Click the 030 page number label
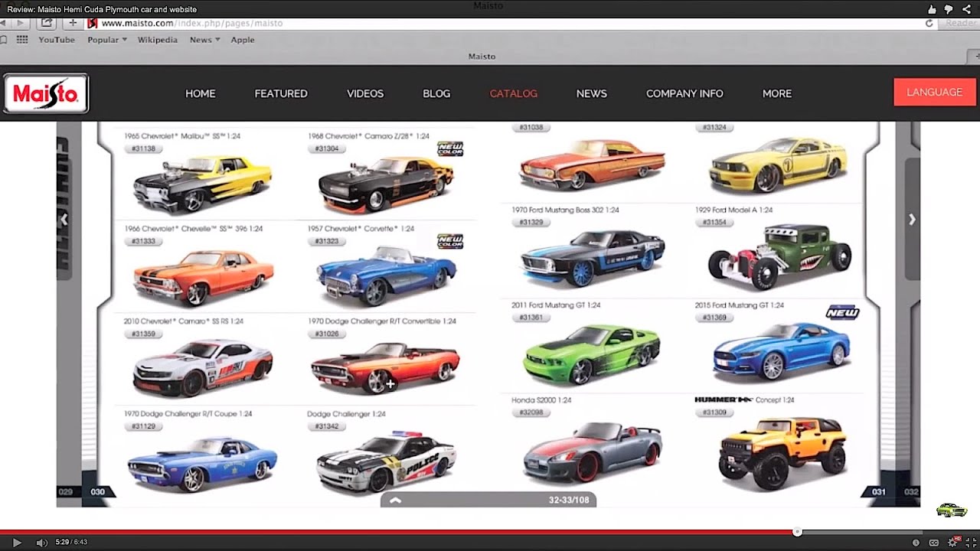 pyautogui.click(x=98, y=492)
